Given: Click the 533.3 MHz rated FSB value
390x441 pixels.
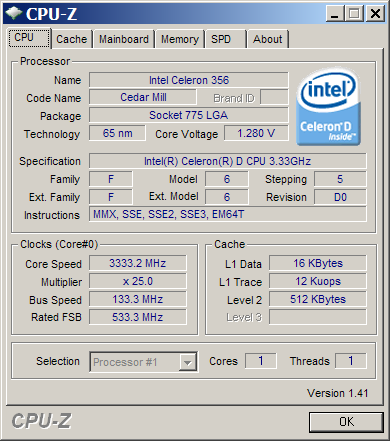Looking at the screenshot, I should [138, 317].
